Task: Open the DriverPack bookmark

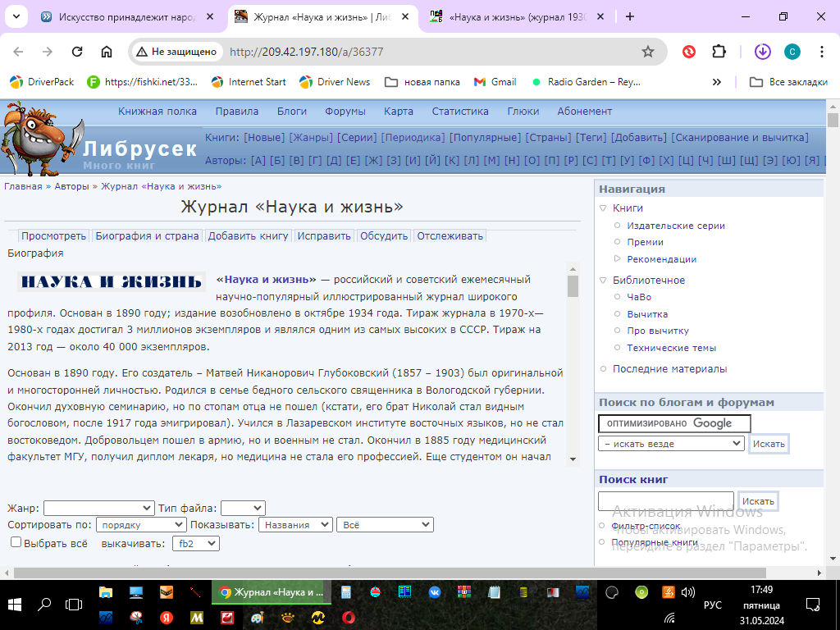Action: pyautogui.click(x=42, y=82)
